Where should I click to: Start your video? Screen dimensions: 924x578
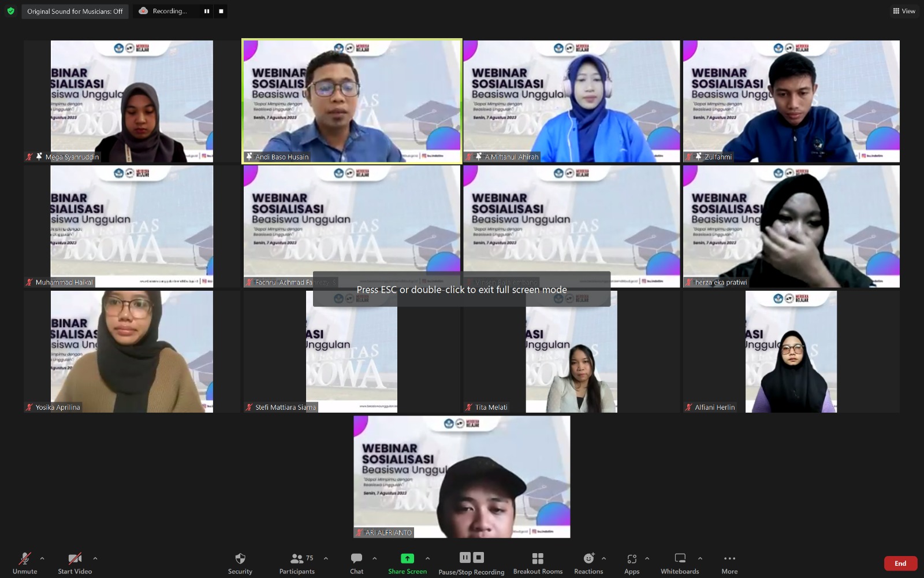(74, 558)
